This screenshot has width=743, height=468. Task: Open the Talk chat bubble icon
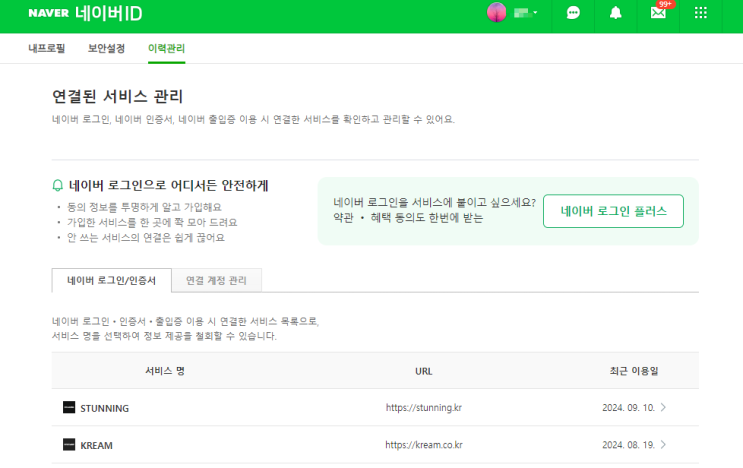point(573,13)
